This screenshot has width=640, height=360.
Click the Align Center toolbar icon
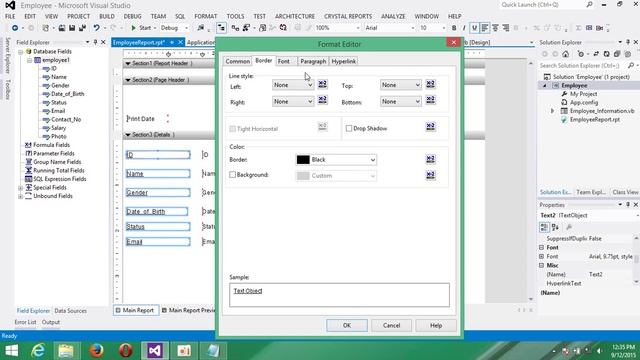(495, 28)
